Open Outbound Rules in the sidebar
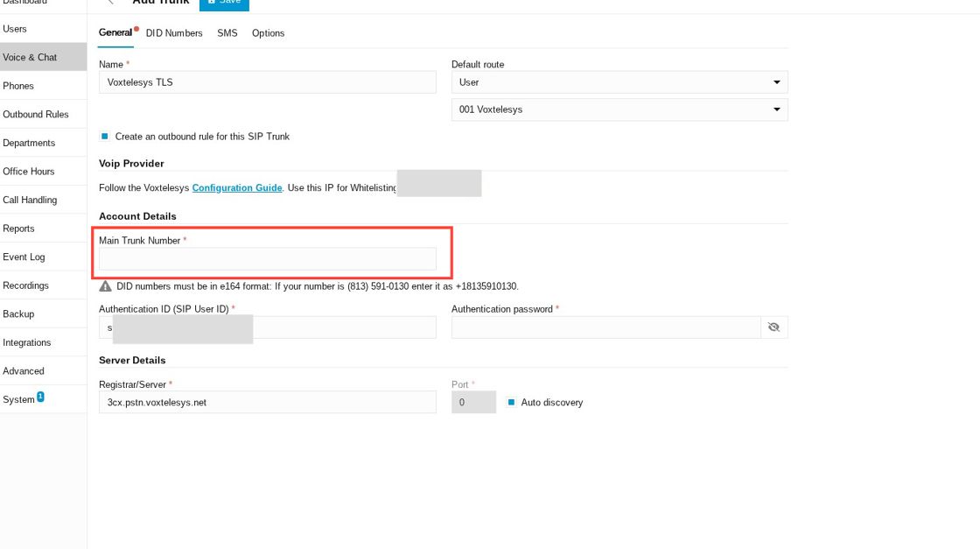The height and width of the screenshot is (549, 980). click(x=43, y=115)
